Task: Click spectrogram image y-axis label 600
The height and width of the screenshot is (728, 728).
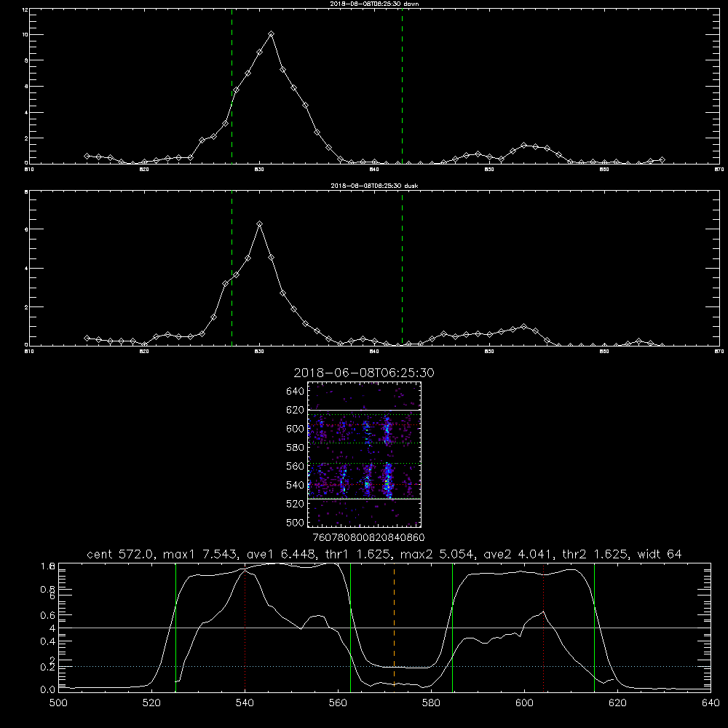Action: (x=296, y=429)
